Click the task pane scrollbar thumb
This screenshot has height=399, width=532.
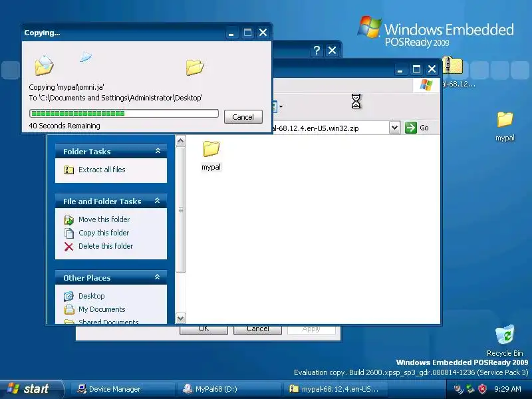(x=181, y=209)
